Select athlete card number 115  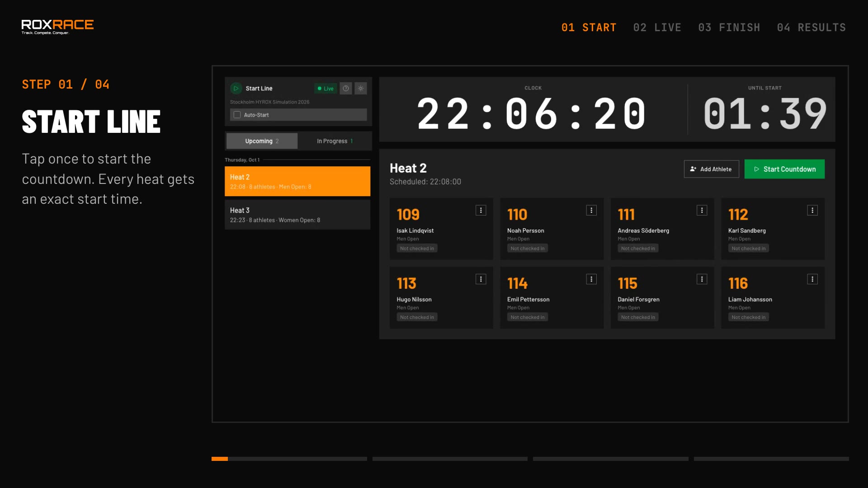[662, 297]
